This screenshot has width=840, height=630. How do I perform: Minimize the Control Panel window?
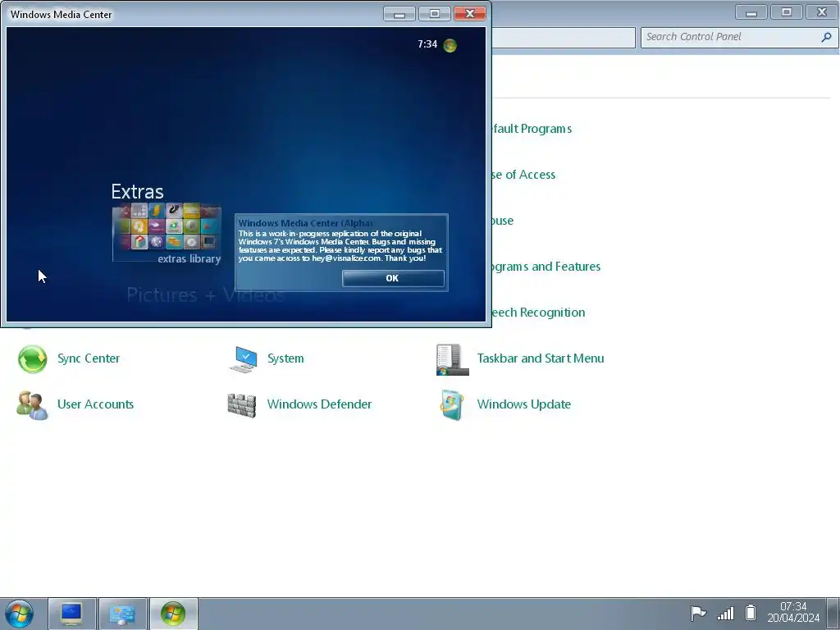pyautogui.click(x=751, y=12)
